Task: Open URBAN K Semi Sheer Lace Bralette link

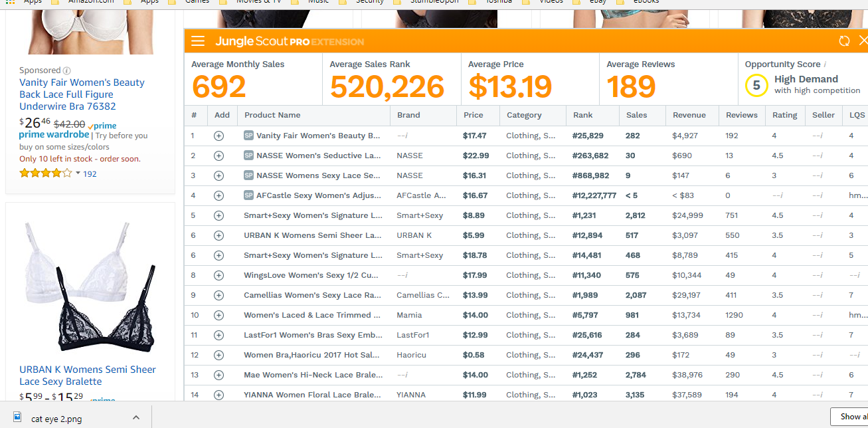Action: click(x=88, y=375)
